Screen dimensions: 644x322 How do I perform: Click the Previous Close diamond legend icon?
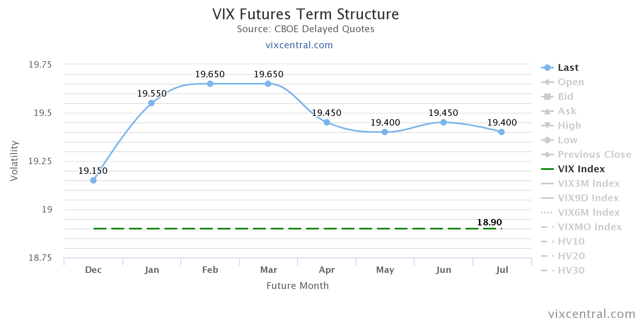point(547,155)
